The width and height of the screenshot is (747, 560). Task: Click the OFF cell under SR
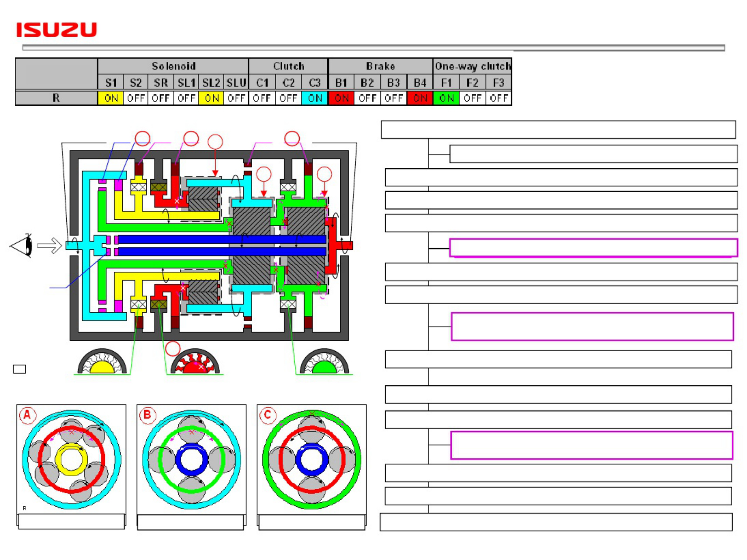click(x=161, y=98)
